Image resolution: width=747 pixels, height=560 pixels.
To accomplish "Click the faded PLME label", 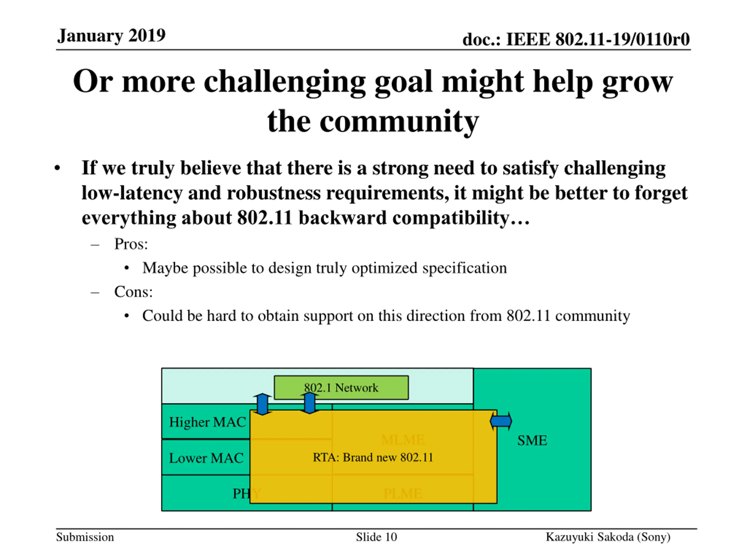I will [x=403, y=494].
